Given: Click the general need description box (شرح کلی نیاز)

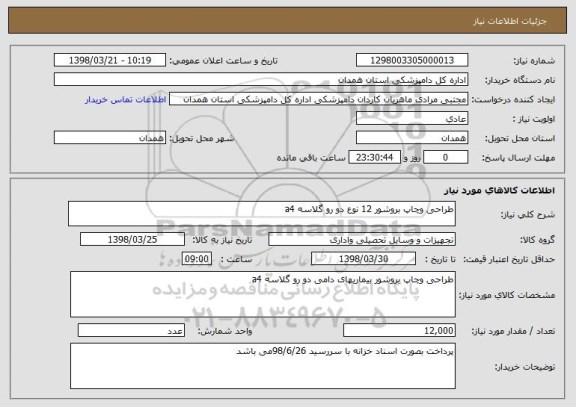Looking at the screenshot, I should click(x=262, y=213).
